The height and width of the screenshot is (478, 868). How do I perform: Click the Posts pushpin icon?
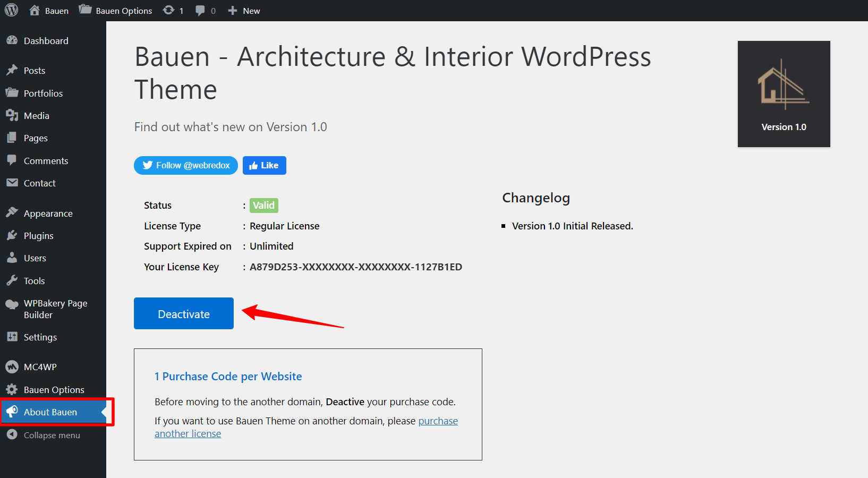[12, 70]
